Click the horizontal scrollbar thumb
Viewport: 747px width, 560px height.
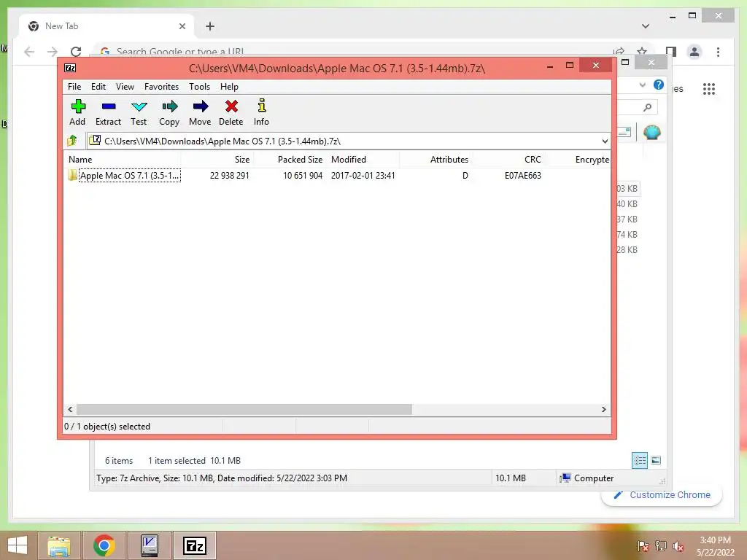244,410
